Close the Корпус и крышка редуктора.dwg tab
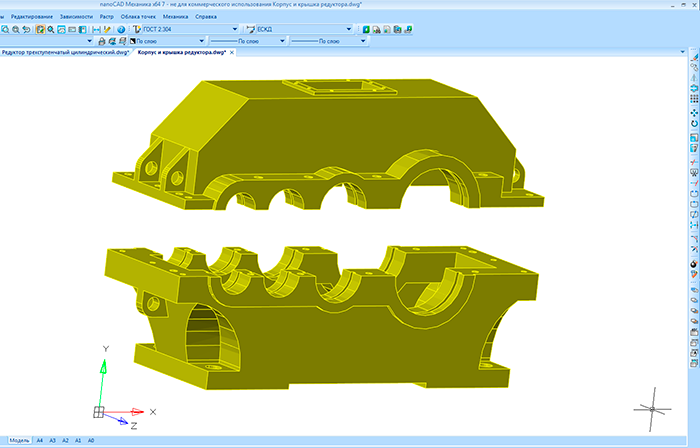700x448 pixels. click(x=232, y=53)
